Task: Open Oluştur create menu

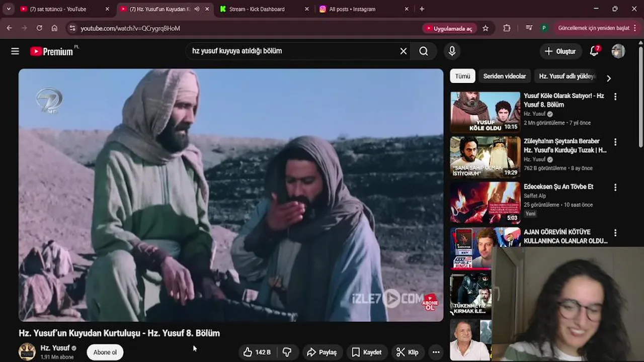Action: point(560,51)
